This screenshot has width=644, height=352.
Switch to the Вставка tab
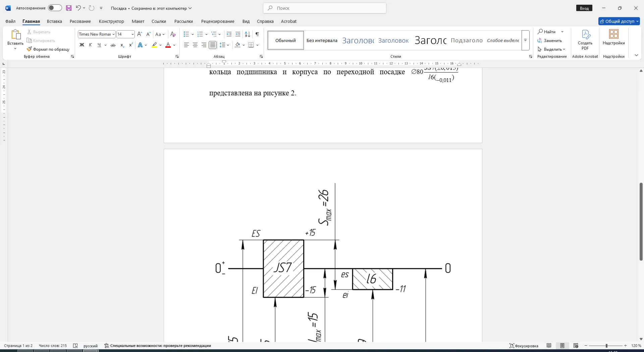tap(54, 21)
